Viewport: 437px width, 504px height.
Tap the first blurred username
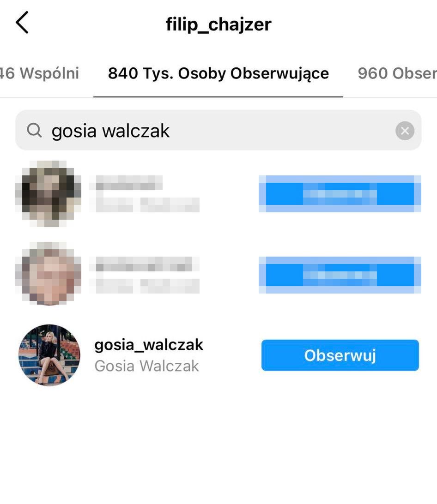click(126, 183)
